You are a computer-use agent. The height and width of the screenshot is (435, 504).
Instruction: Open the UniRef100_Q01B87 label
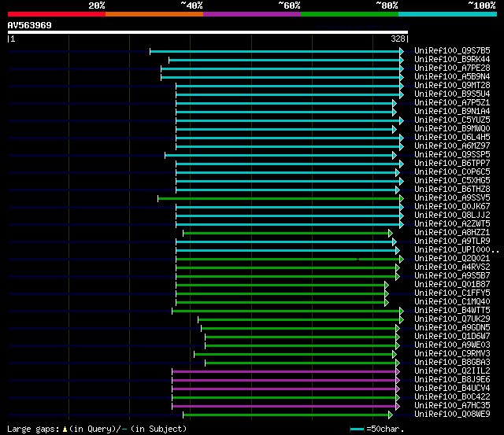(452, 285)
